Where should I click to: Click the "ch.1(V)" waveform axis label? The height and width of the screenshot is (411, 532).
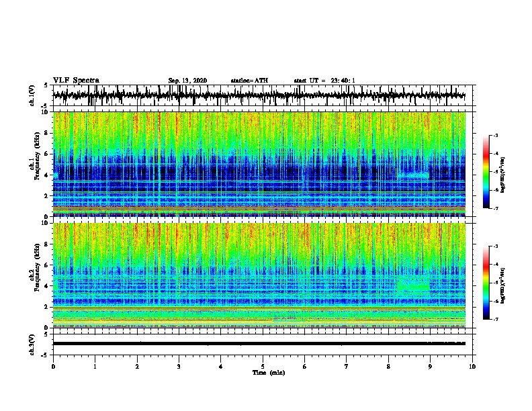click(32, 95)
